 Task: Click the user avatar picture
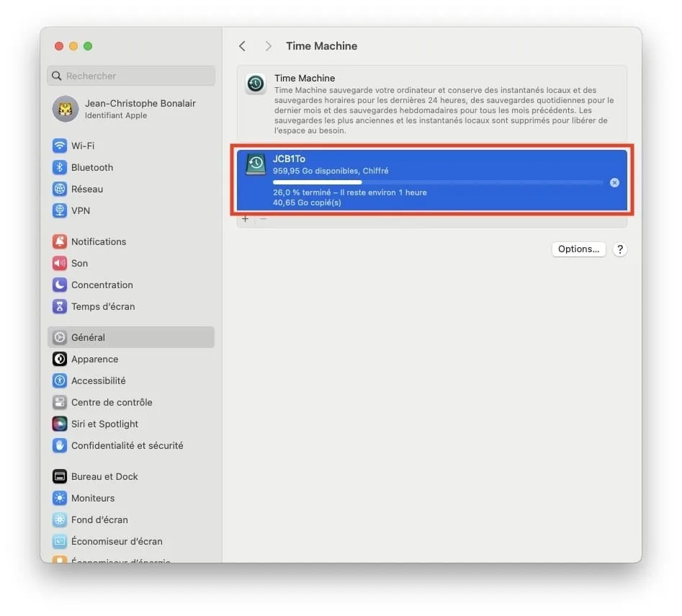(x=66, y=109)
